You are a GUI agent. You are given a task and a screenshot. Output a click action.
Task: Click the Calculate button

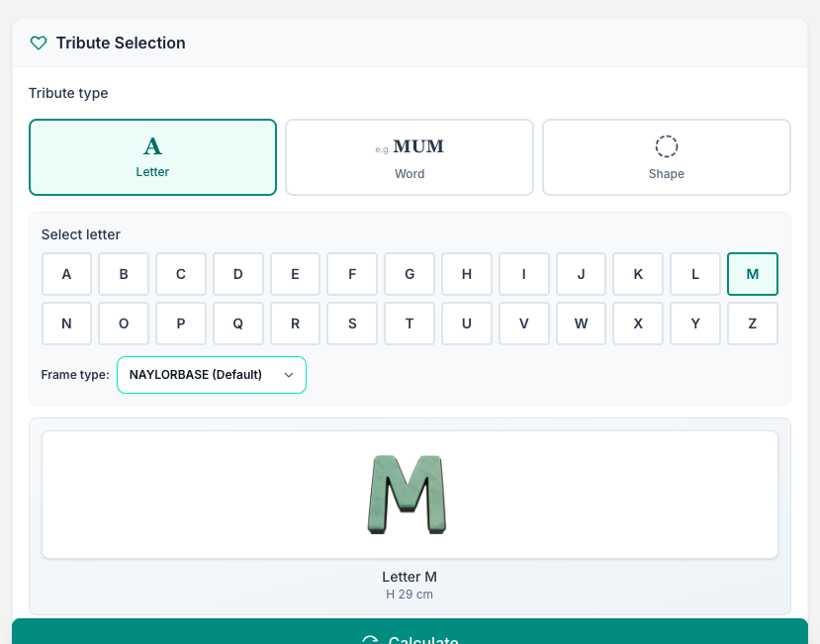[x=410, y=631]
